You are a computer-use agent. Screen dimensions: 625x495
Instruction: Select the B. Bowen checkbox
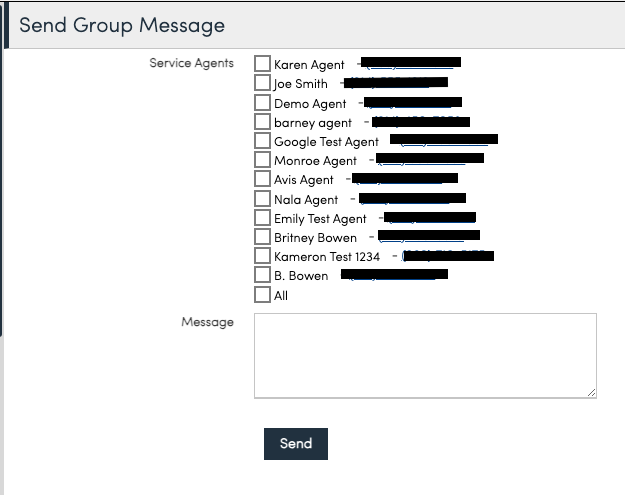262,275
